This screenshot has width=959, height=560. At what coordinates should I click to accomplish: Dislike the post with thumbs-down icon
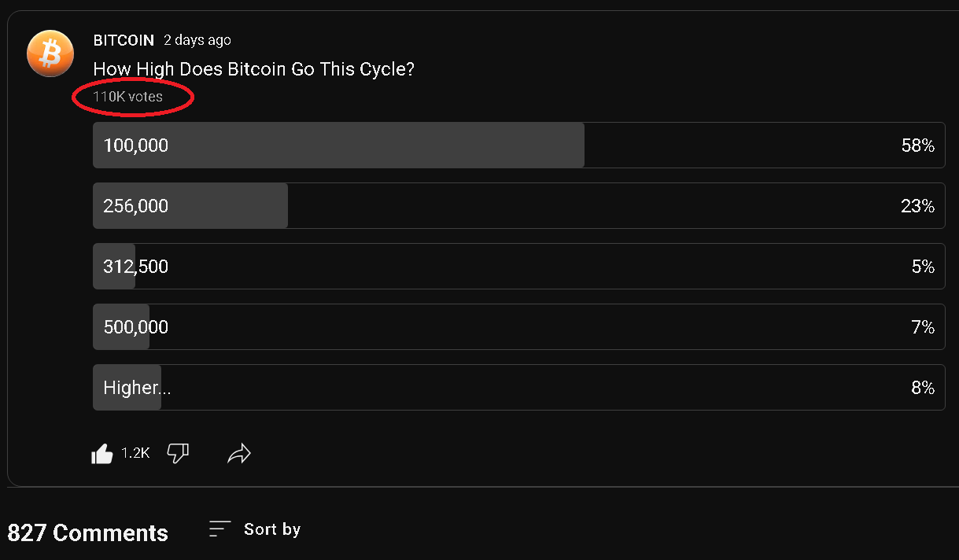(x=179, y=453)
